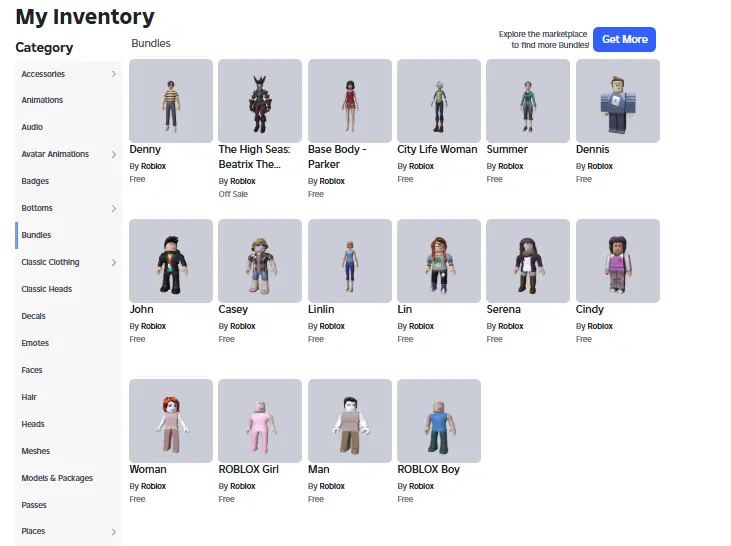This screenshot has width=731, height=546.
Task: Click the Dennis title link
Action: click(593, 150)
